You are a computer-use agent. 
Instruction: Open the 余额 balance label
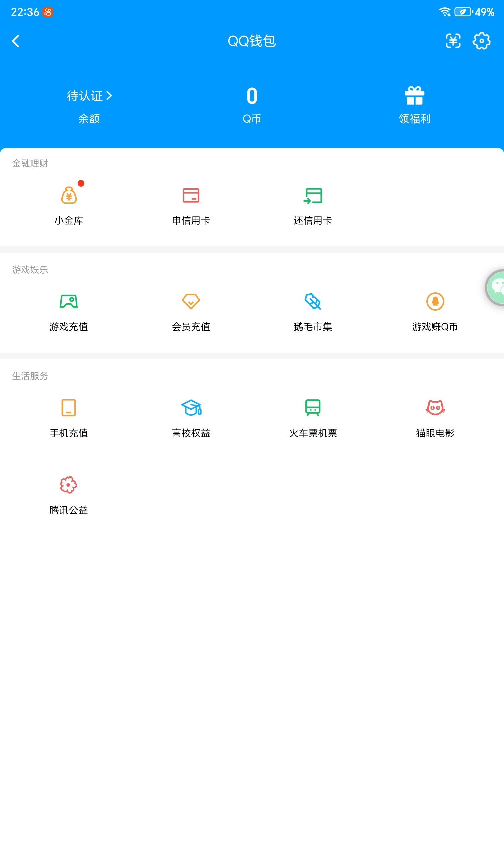[89, 119]
